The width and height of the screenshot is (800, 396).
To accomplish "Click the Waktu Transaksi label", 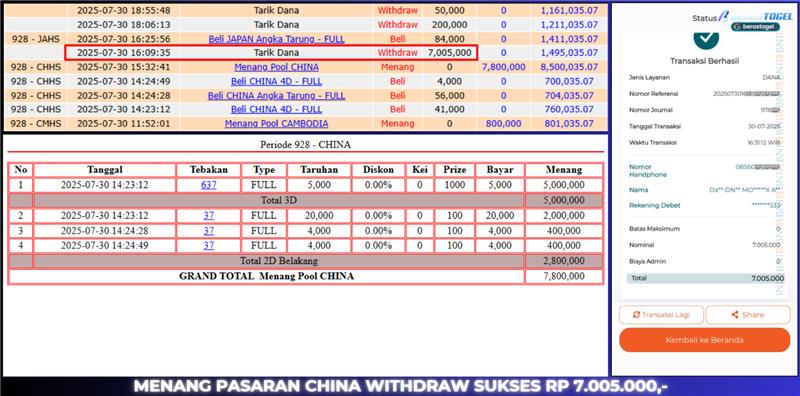I will (x=653, y=143).
